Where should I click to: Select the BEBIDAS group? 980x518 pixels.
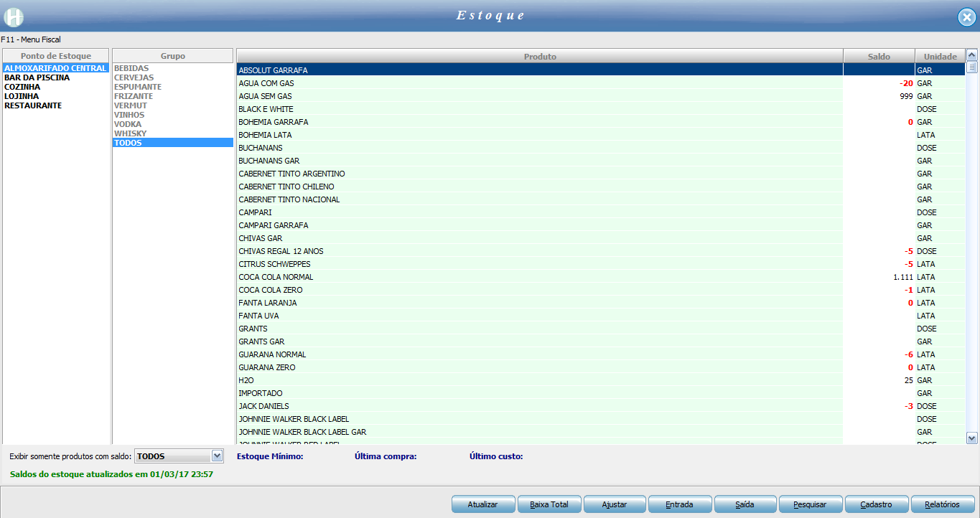[x=173, y=68]
